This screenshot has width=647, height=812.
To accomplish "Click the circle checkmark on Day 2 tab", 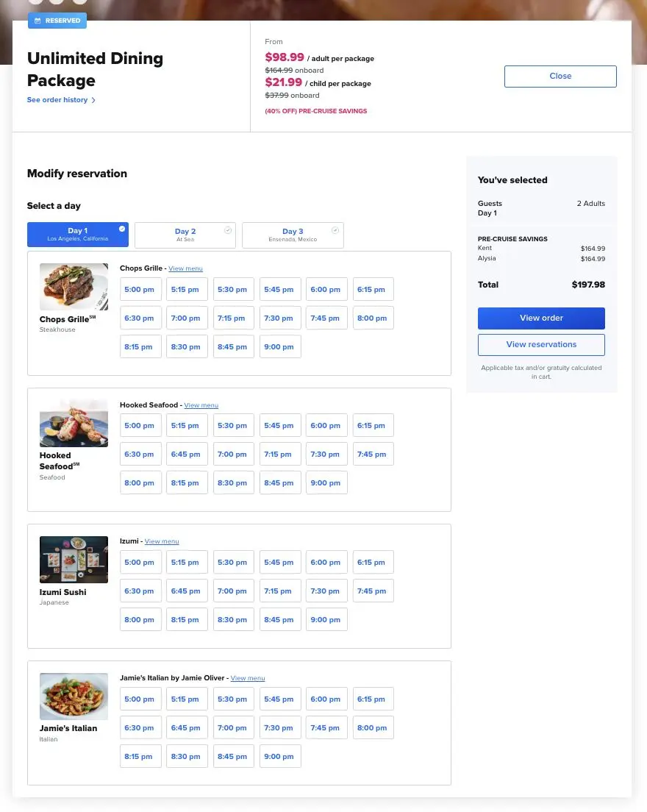I will point(228,229).
